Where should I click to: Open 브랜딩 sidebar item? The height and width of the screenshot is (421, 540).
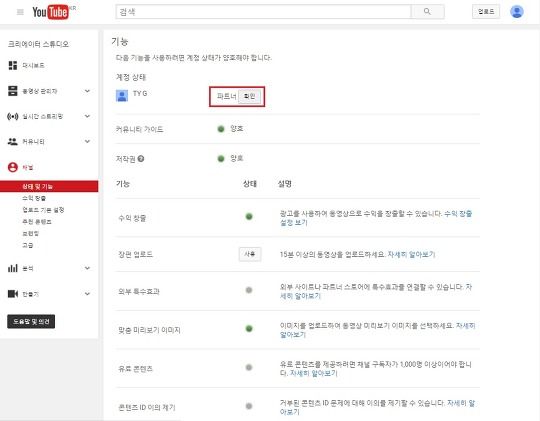(x=30, y=233)
